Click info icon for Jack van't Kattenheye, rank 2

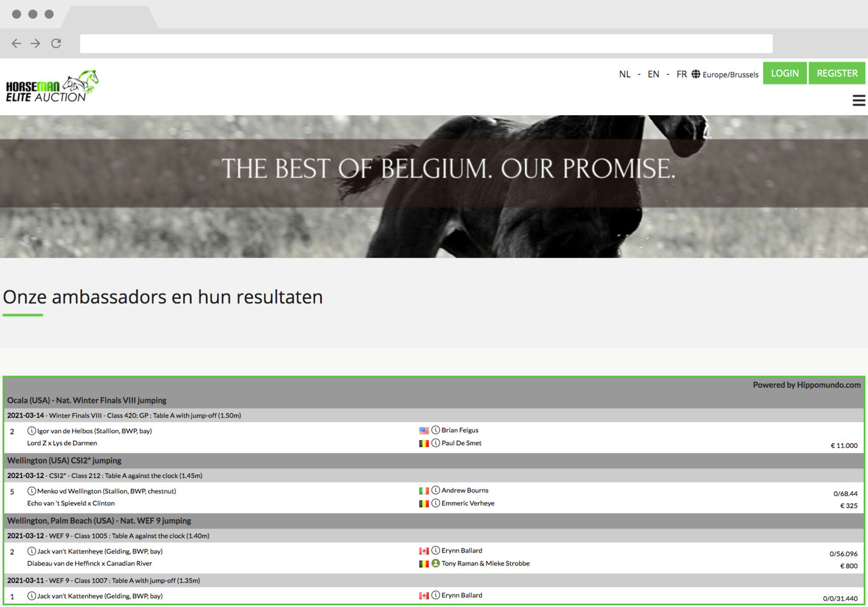click(x=31, y=551)
